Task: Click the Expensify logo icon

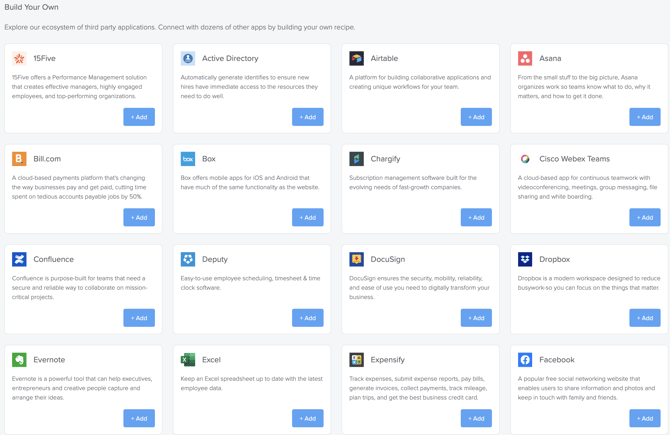Action: (356, 359)
